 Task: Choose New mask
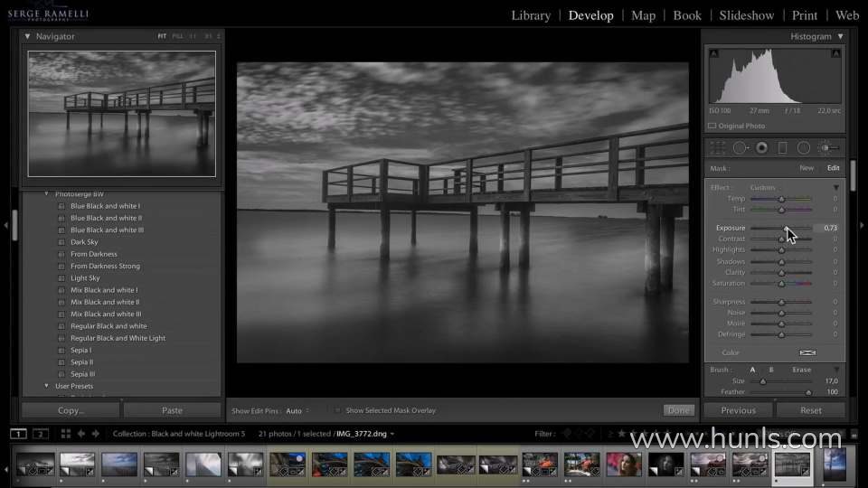(x=807, y=168)
